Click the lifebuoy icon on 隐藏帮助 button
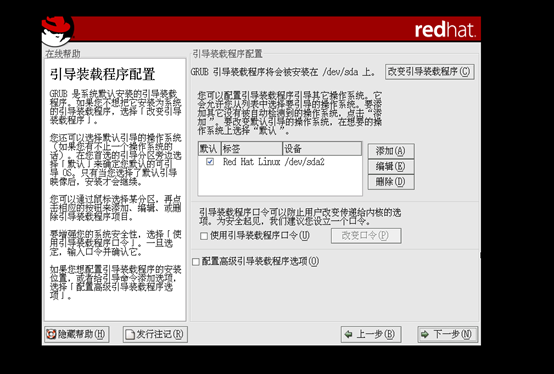The width and height of the screenshot is (554, 374). 52,334
